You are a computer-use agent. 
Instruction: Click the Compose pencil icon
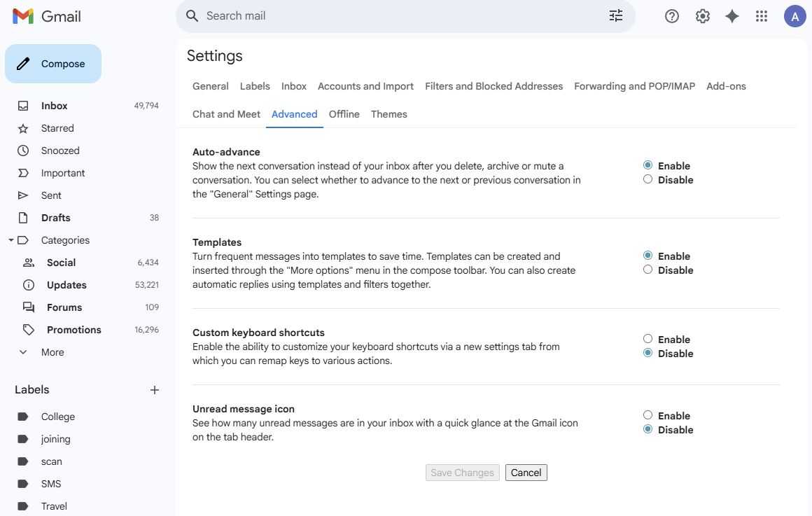[x=23, y=64]
